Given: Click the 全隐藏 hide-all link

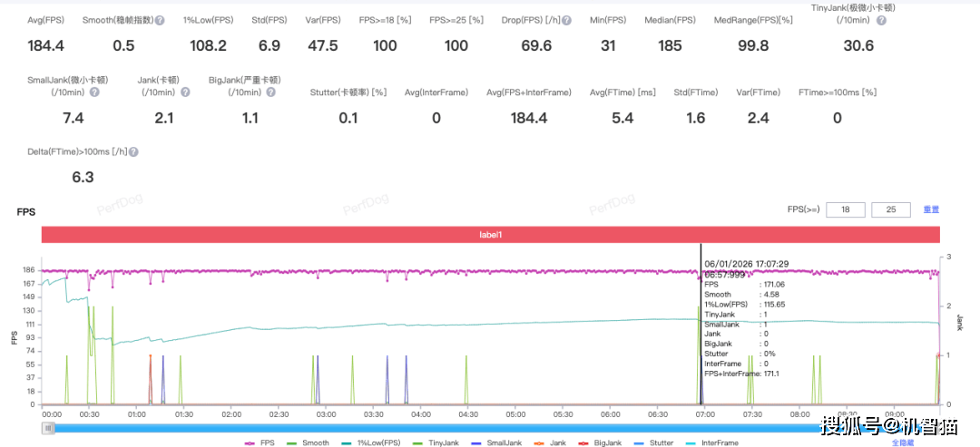Looking at the screenshot, I should tap(903, 442).
